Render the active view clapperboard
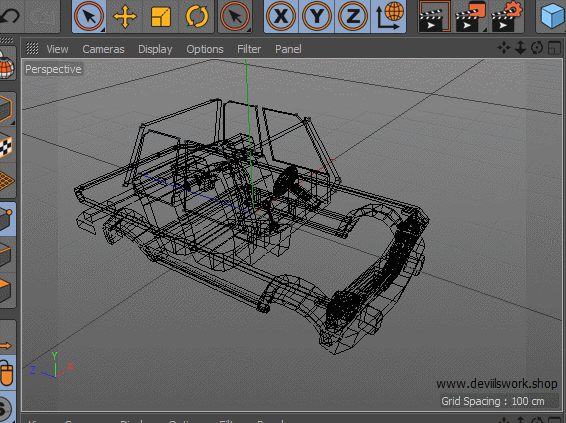Image resolution: width=566 pixels, height=423 pixels. click(435, 16)
